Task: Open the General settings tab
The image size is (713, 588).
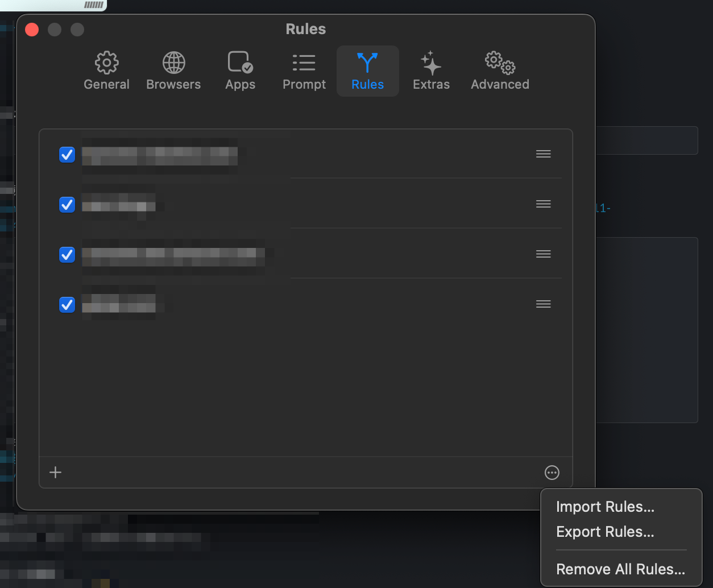Action: coord(106,71)
